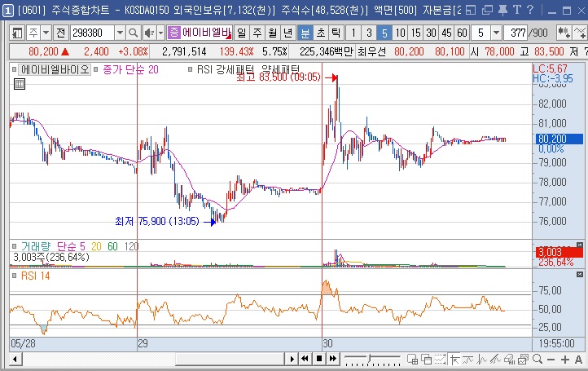Viewport: 588px width, 371px height.
Task: Click the speaker sound icon
Action: coord(149,33)
